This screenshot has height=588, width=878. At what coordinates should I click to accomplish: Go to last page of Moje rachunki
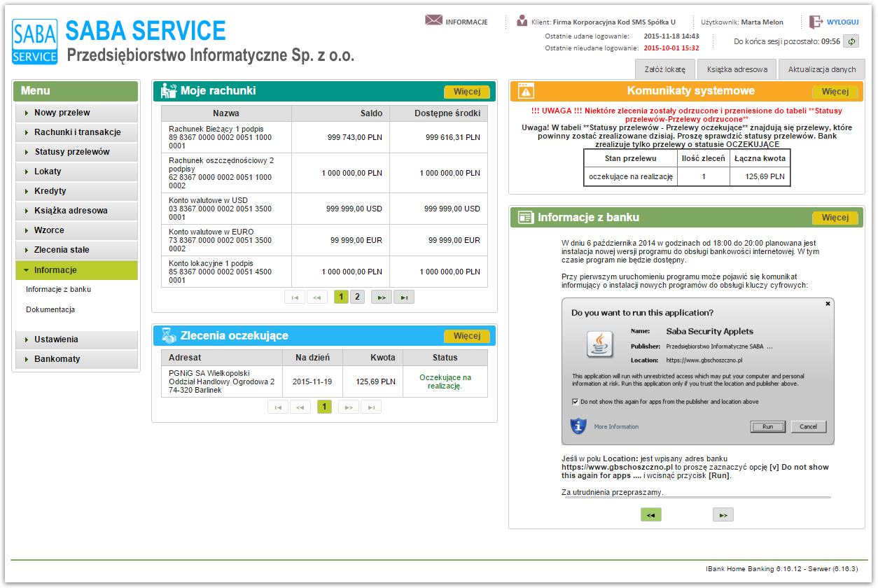pyautogui.click(x=404, y=297)
